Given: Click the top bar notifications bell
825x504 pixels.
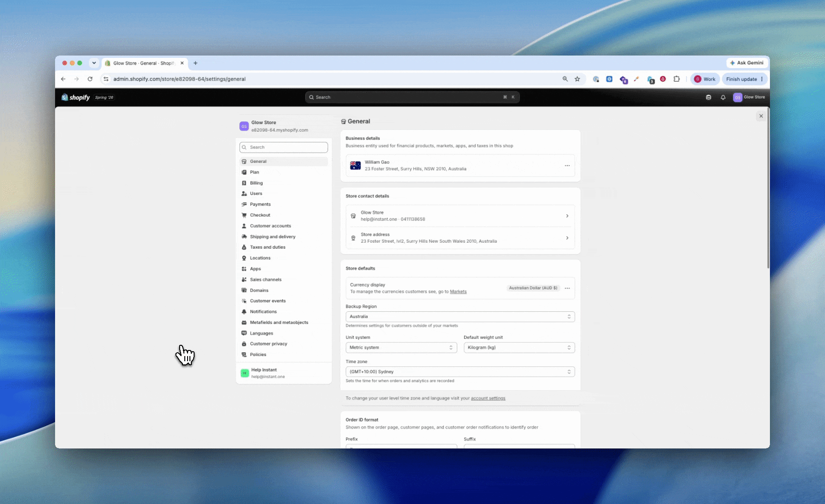Looking at the screenshot, I should coord(723,97).
